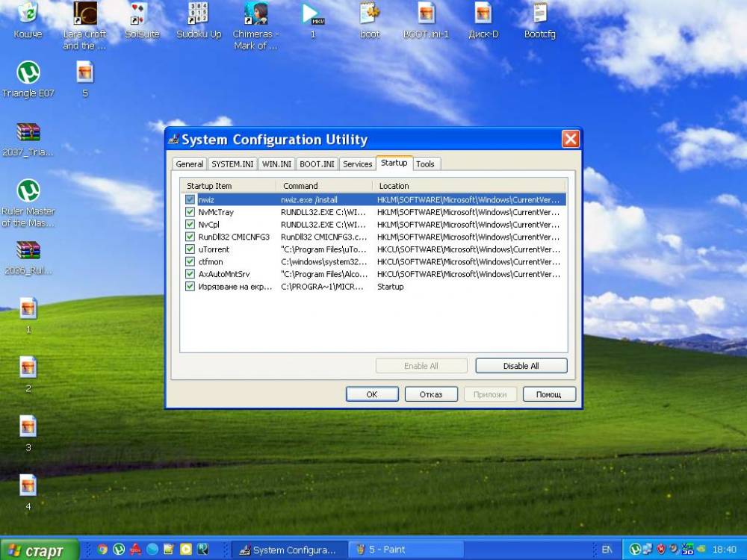Open the EN language indicator
Screen dimensions: 747x560
tap(607, 550)
